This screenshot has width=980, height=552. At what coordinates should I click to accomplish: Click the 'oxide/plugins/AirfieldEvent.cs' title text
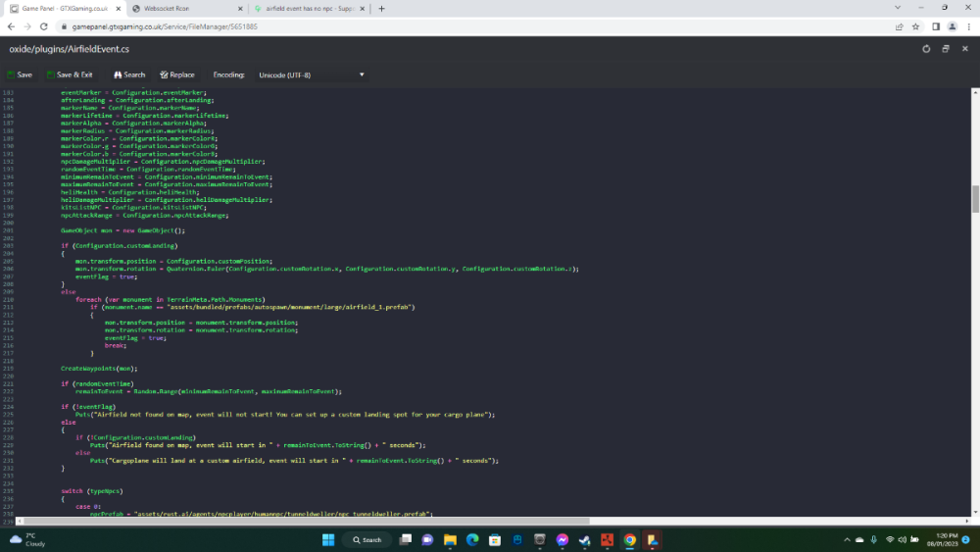click(69, 49)
